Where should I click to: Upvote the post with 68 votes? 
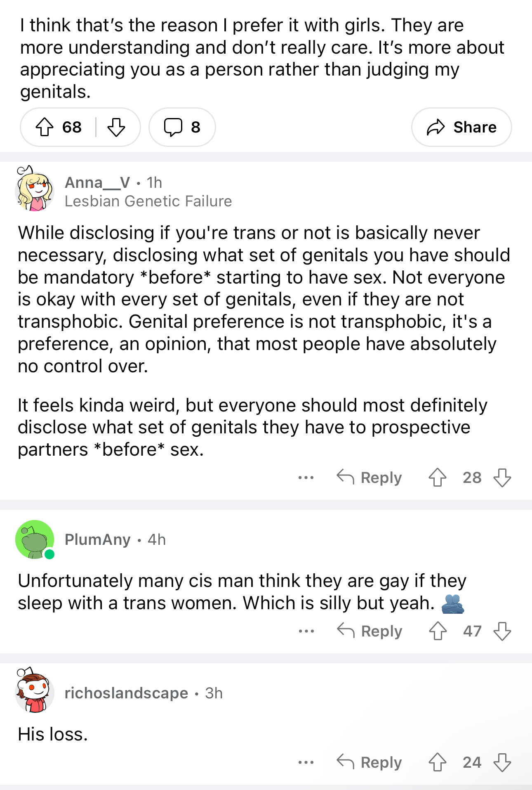pyautogui.click(x=45, y=127)
